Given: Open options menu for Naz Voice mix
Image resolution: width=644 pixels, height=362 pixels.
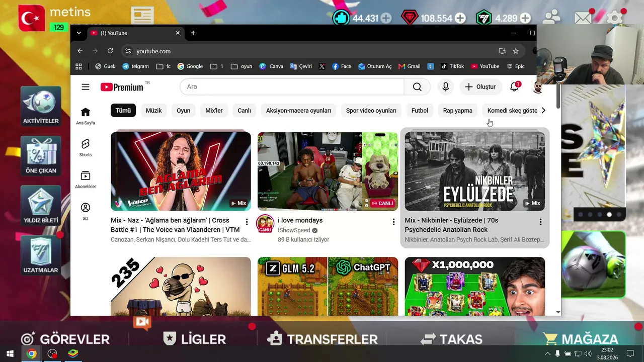Looking at the screenshot, I should tap(247, 222).
